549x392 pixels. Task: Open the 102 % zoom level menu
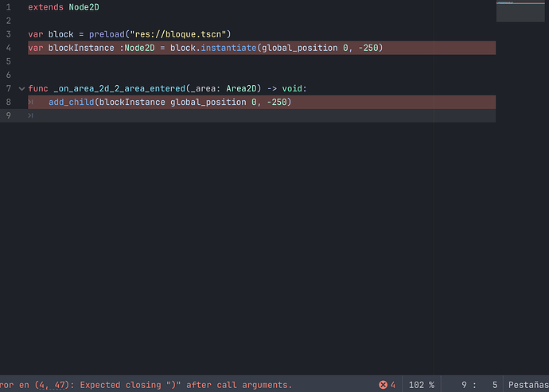(x=421, y=385)
